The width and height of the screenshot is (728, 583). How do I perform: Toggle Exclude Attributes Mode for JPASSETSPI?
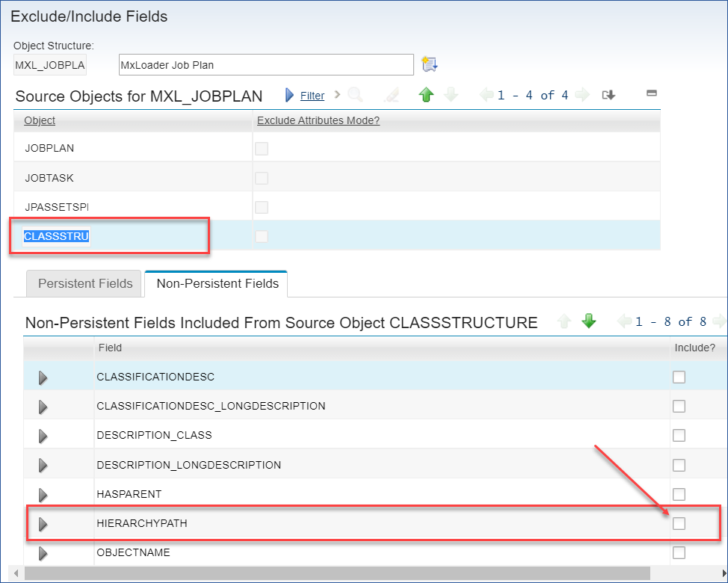tap(262, 207)
